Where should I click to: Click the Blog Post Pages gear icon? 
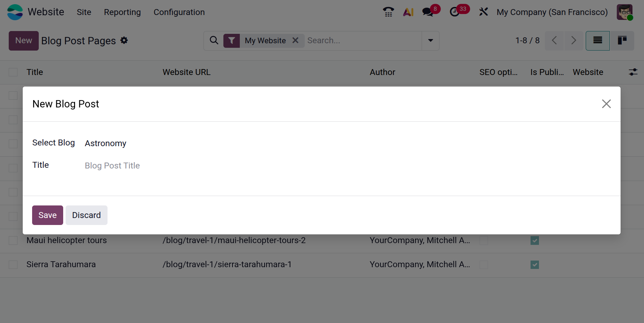(x=124, y=40)
